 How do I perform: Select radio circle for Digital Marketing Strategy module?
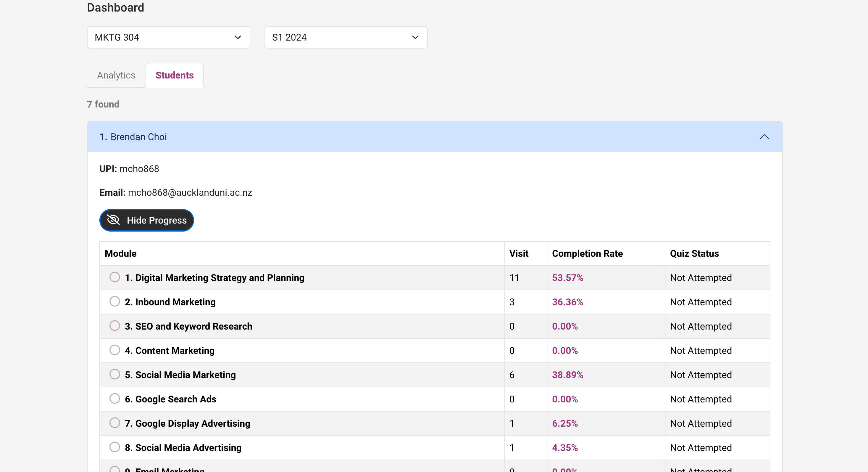pyautogui.click(x=114, y=277)
